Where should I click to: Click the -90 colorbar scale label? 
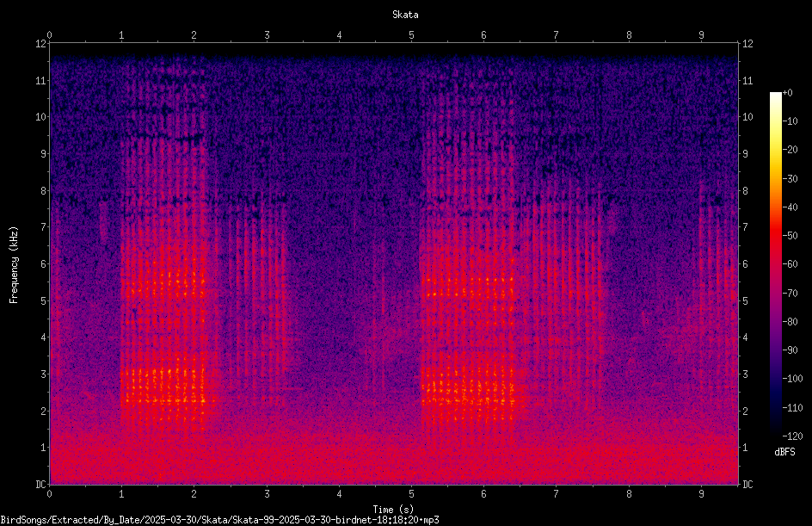(790, 350)
